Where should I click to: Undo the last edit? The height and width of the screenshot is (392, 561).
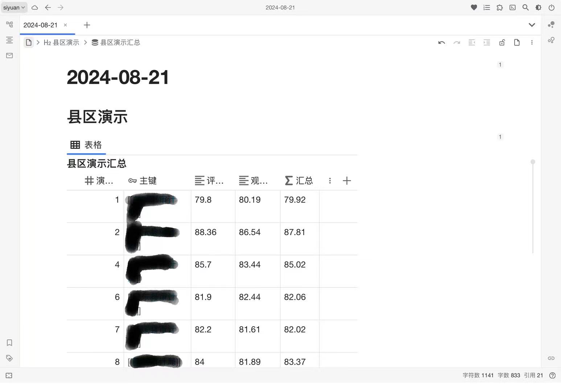pos(442,42)
